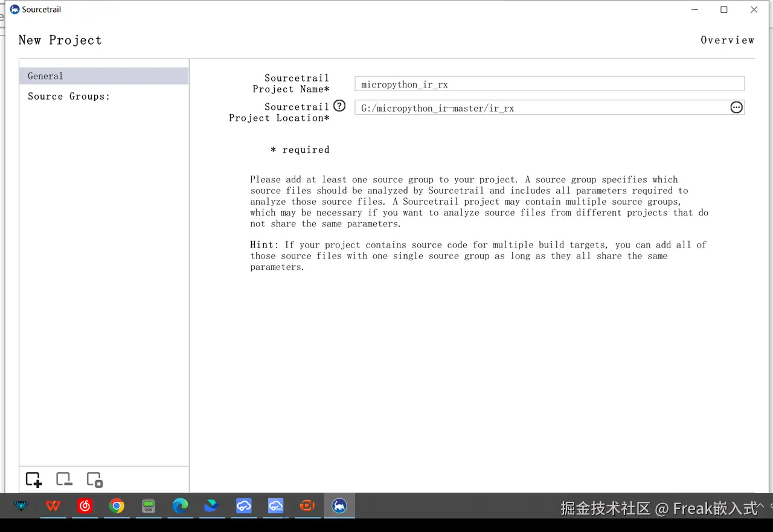Click the Source Groups label
The width and height of the screenshot is (773, 532).
pyautogui.click(x=69, y=97)
